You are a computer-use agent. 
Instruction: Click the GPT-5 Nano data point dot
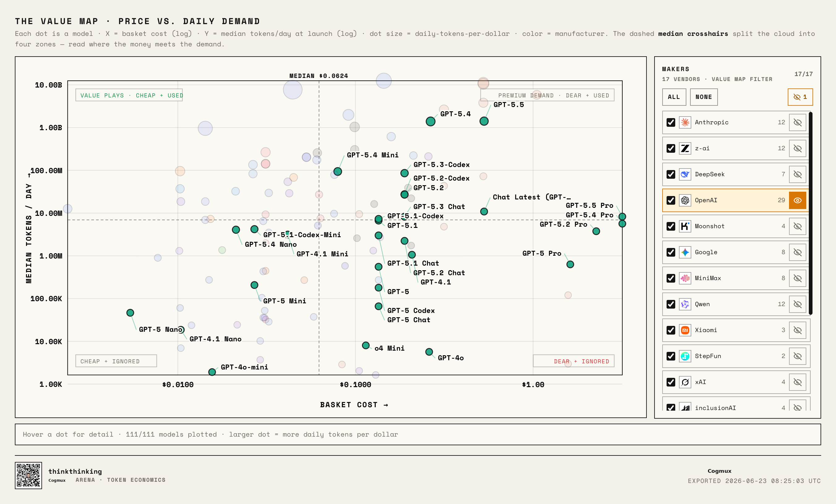pos(130,313)
